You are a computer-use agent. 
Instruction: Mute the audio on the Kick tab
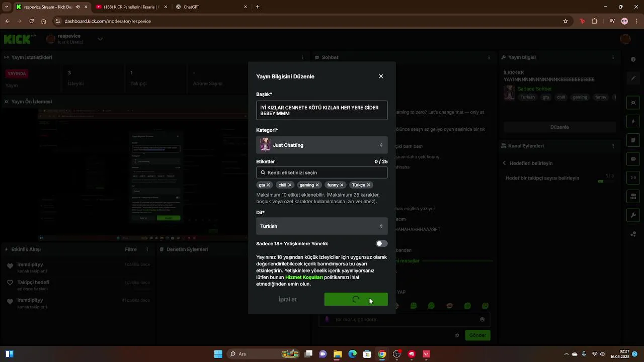[x=77, y=7]
